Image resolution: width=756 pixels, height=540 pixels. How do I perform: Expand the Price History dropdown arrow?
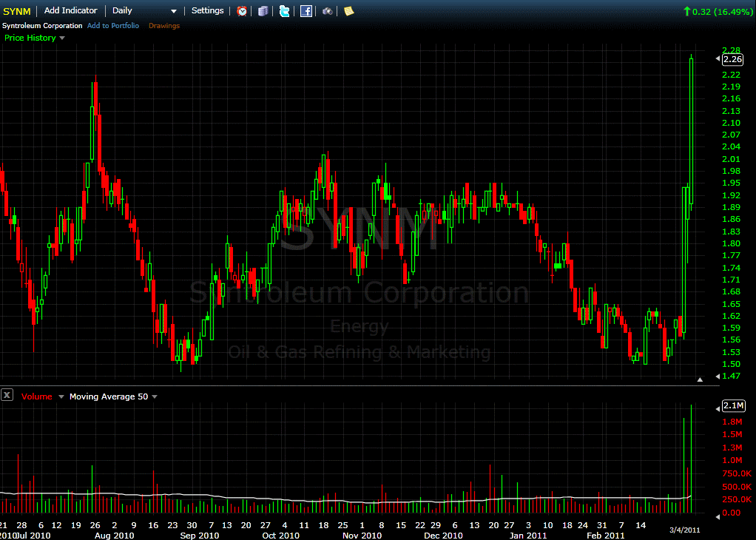[x=62, y=38]
